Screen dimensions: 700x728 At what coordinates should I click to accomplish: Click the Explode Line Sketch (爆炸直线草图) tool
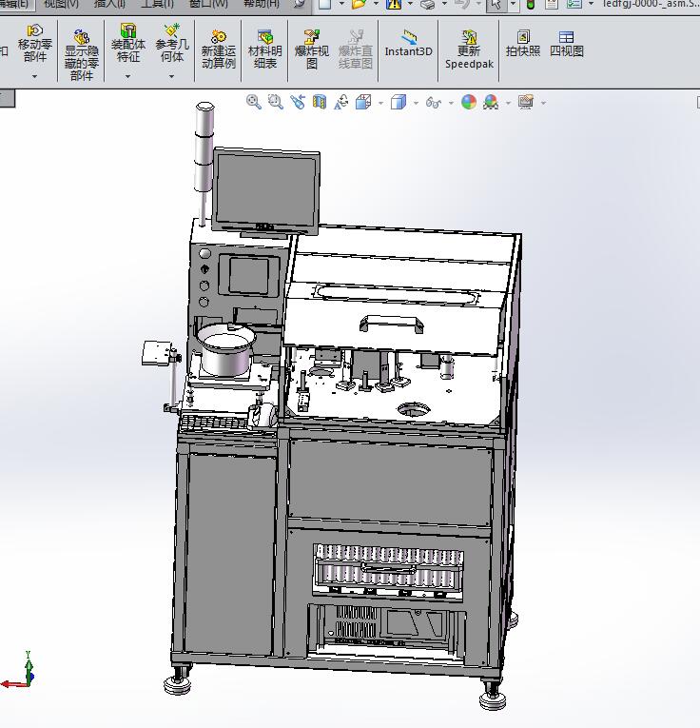pos(356,49)
